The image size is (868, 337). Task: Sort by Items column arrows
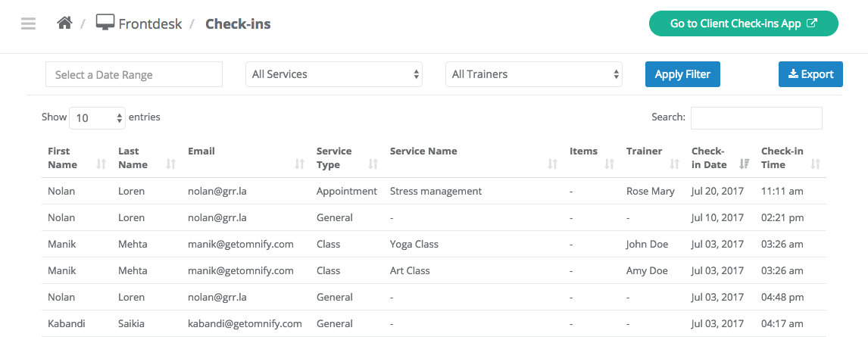click(609, 164)
